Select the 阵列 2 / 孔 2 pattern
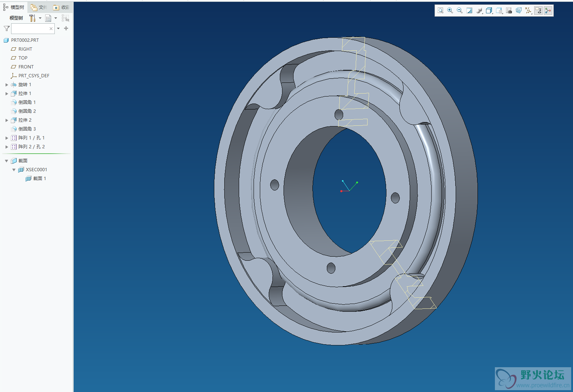 pyautogui.click(x=31, y=147)
